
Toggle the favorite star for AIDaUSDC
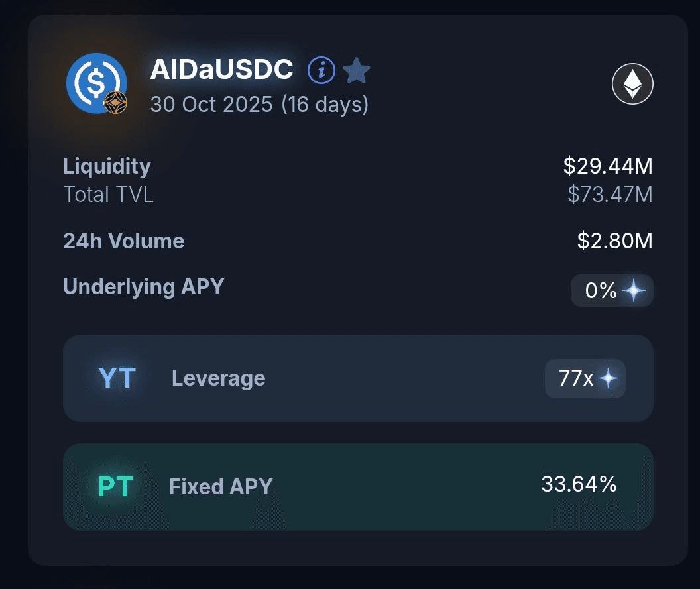(357, 70)
